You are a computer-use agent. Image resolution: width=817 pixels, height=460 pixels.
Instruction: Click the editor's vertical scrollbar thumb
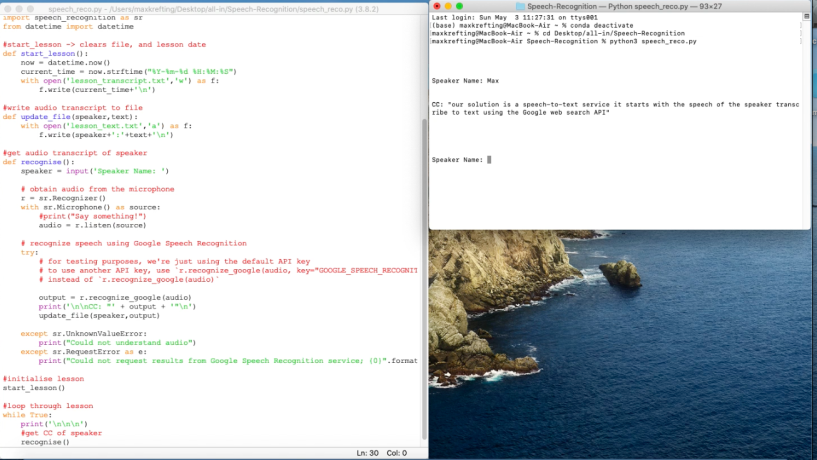[424, 279]
